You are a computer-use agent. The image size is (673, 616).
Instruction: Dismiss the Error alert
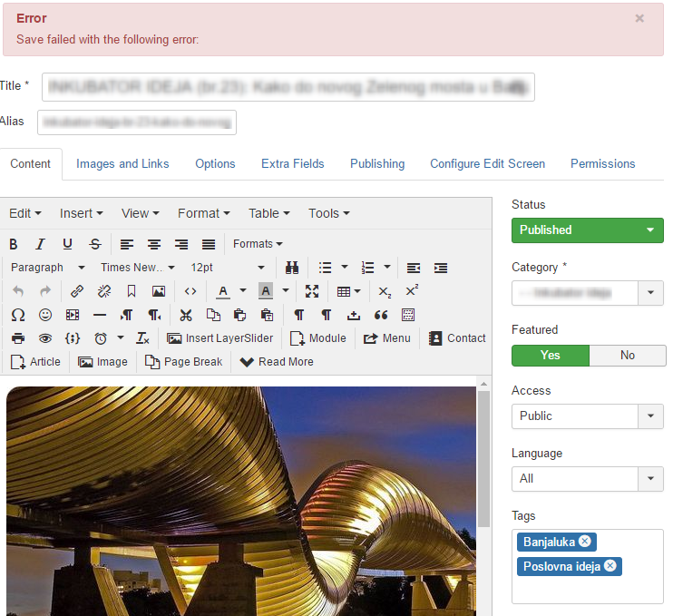(639, 18)
